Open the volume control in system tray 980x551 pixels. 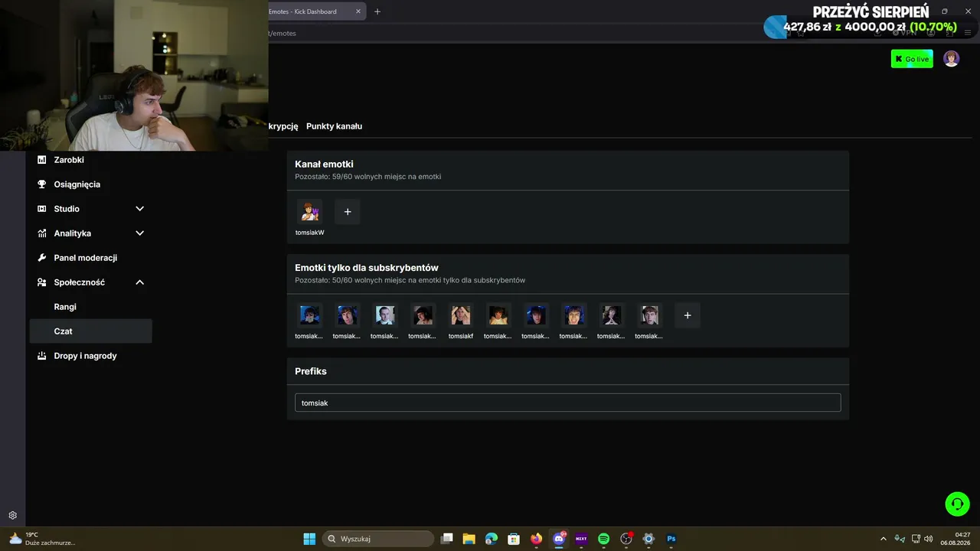(x=929, y=539)
